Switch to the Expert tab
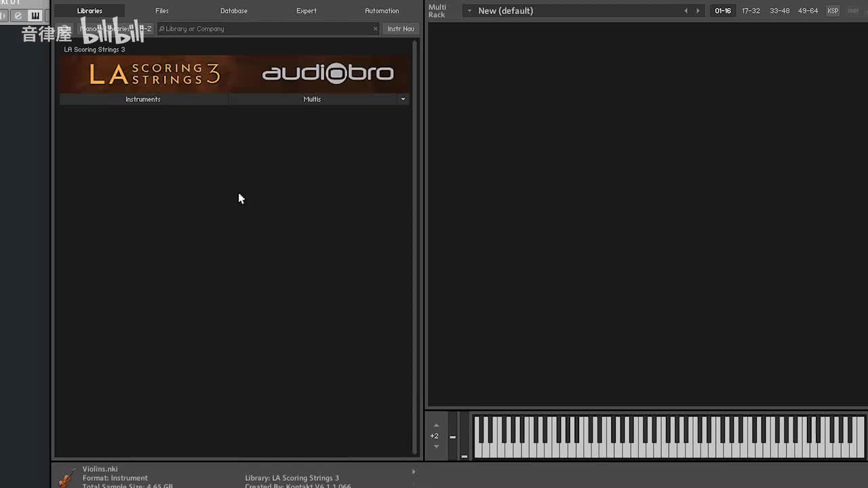This screenshot has width=868, height=488. coord(307,11)
